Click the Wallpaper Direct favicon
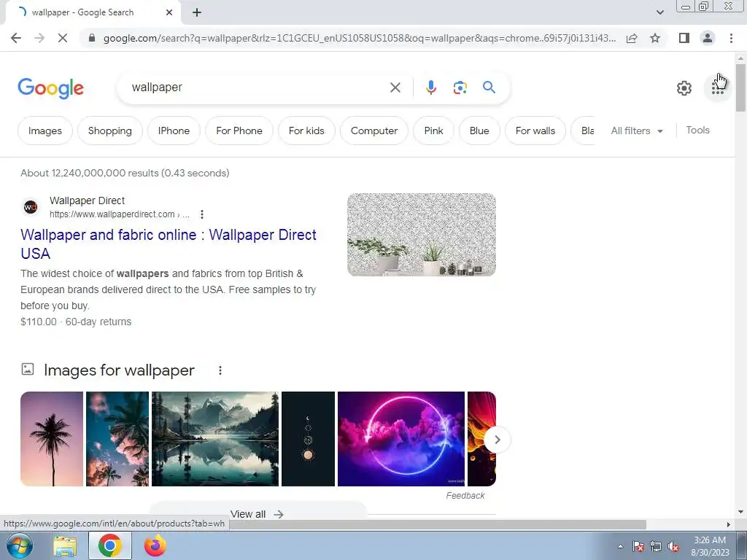747x560 pixels. click(31, 207)
